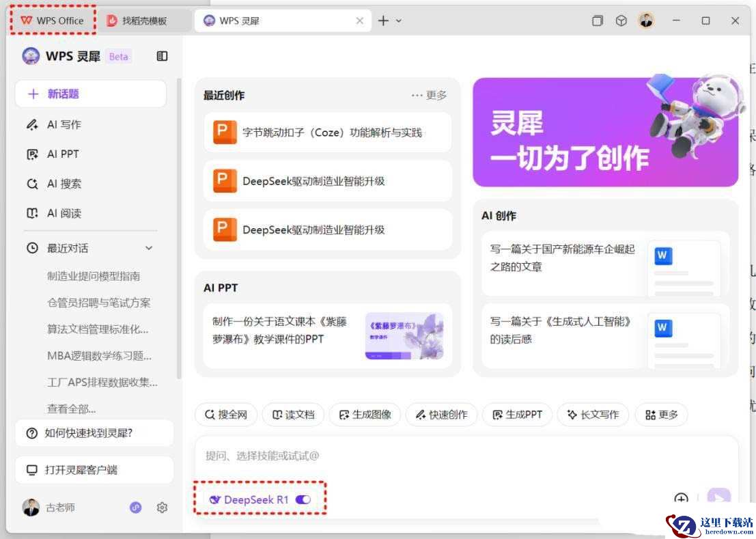Click 更多 in the 最近创作 panel
Image resolution: width=756 pixels, height=539 pixels.
tap(429, 96)
